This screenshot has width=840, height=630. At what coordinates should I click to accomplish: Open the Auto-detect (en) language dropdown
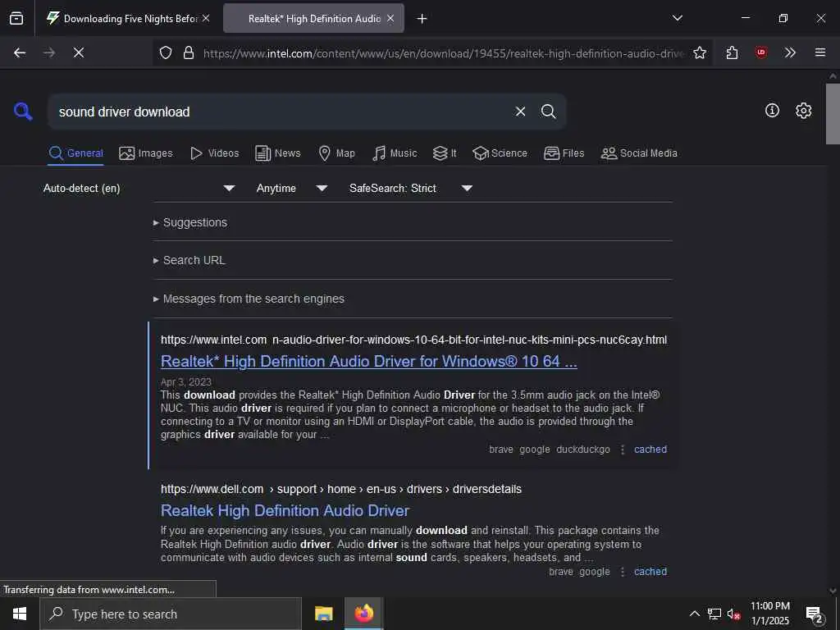pos(139,188)
